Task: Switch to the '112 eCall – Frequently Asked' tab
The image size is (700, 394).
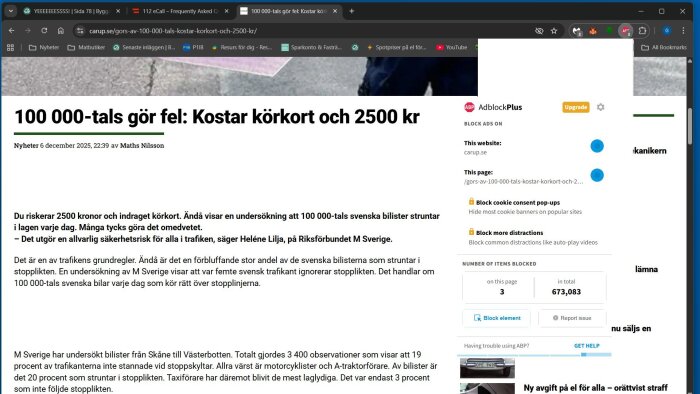Action: (180, 11)
